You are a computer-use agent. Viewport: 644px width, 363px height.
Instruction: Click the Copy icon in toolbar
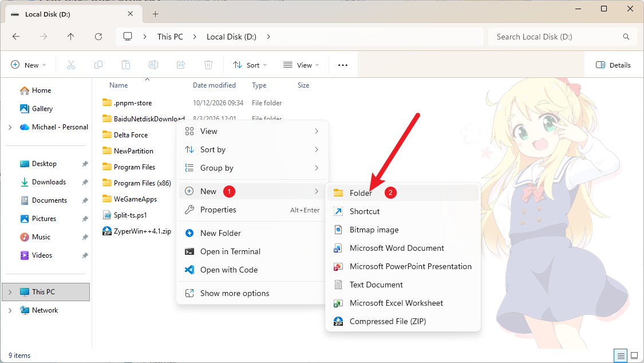(98, 65)
